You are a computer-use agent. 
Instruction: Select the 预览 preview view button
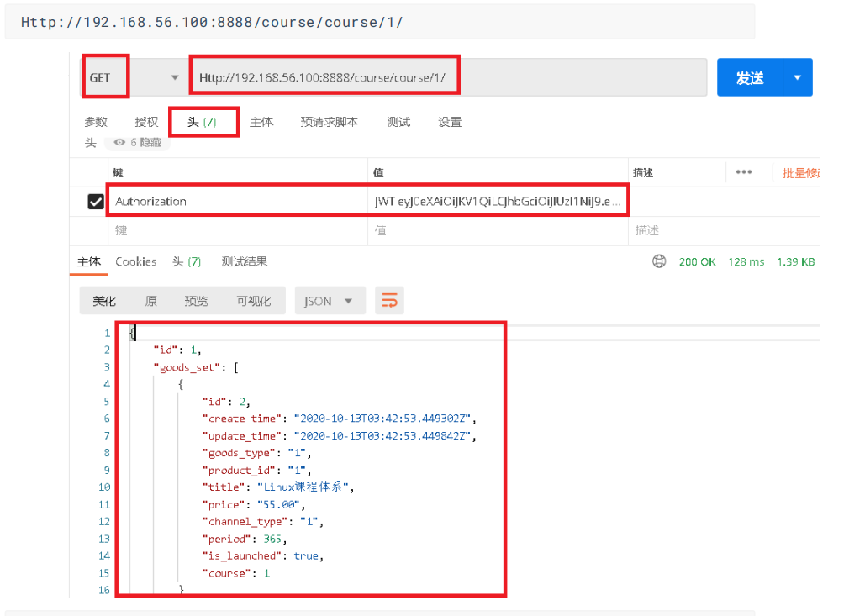[x=196, y=301]
